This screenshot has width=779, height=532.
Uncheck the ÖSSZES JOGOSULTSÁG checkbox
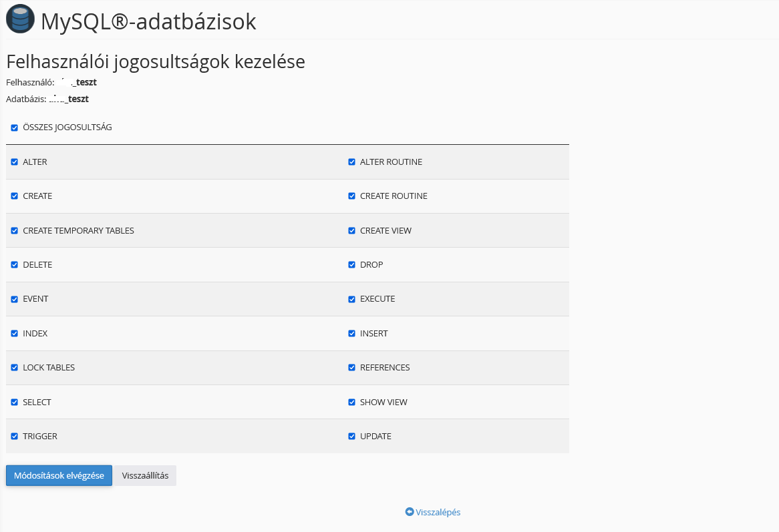pyautogui.click(x=15, y=127)
